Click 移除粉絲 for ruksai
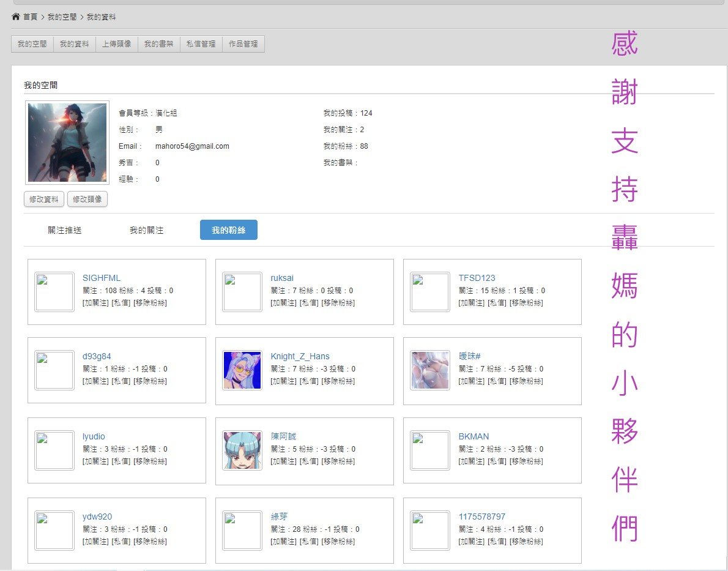Viewport: 728px width, 571px height. (338, 303)
